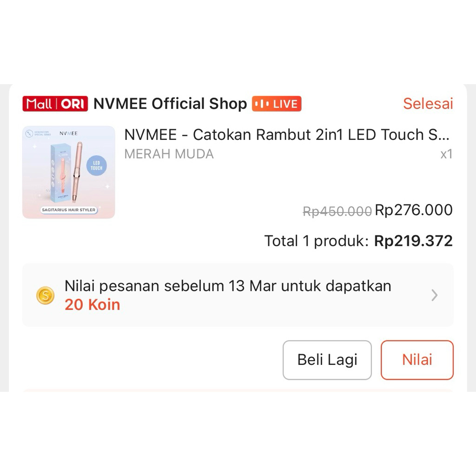476x476 pixels.
Task: Tap the orange LIVE badge
Action: 277,104
